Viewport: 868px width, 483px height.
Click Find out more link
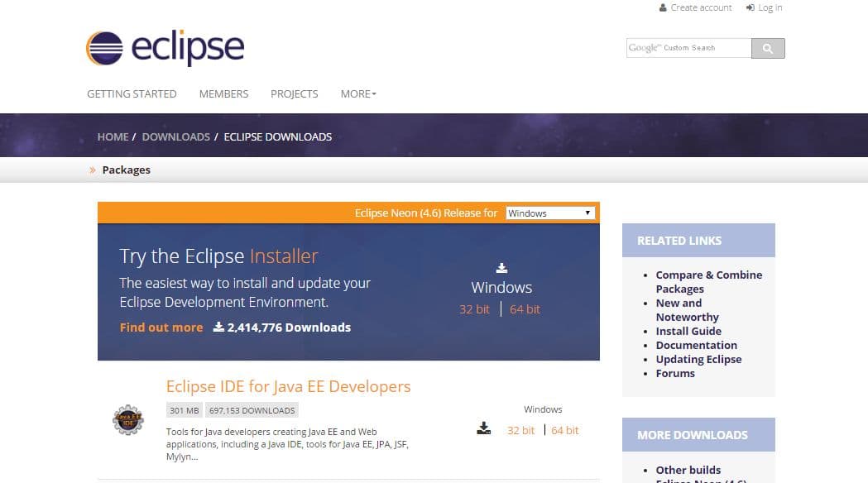(x=161, y=328)
